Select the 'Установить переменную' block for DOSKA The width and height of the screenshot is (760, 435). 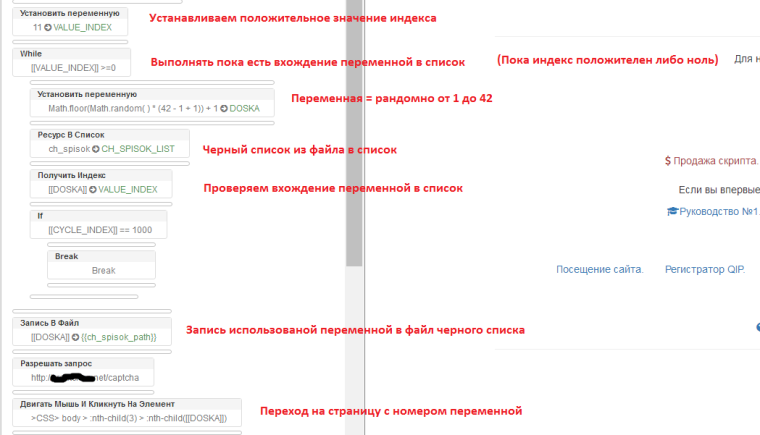click(152, 102)
